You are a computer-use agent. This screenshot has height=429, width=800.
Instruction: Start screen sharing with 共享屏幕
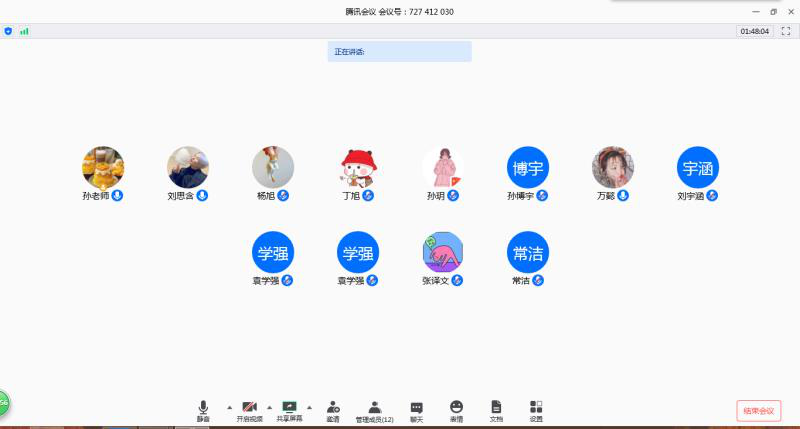pos(289,410)
